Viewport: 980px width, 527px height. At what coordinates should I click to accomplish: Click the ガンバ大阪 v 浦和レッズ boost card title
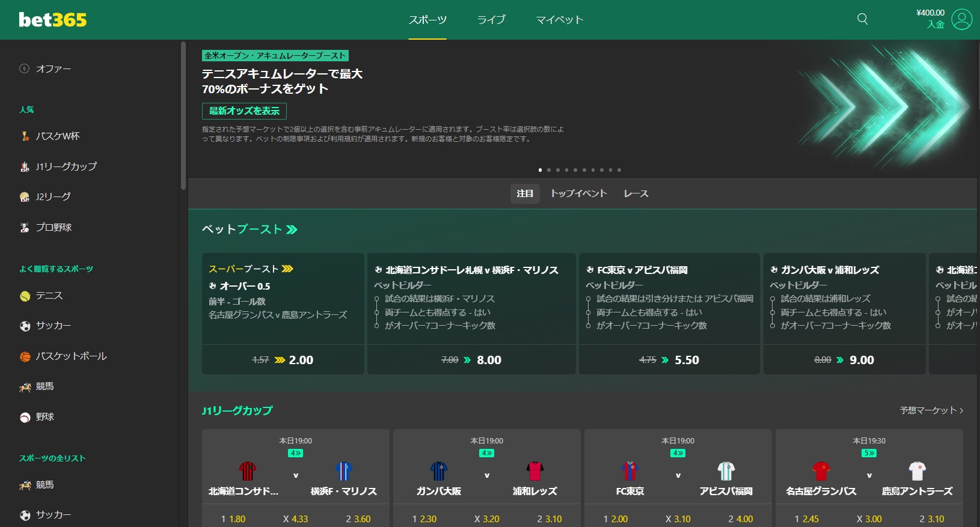(830, 270)
